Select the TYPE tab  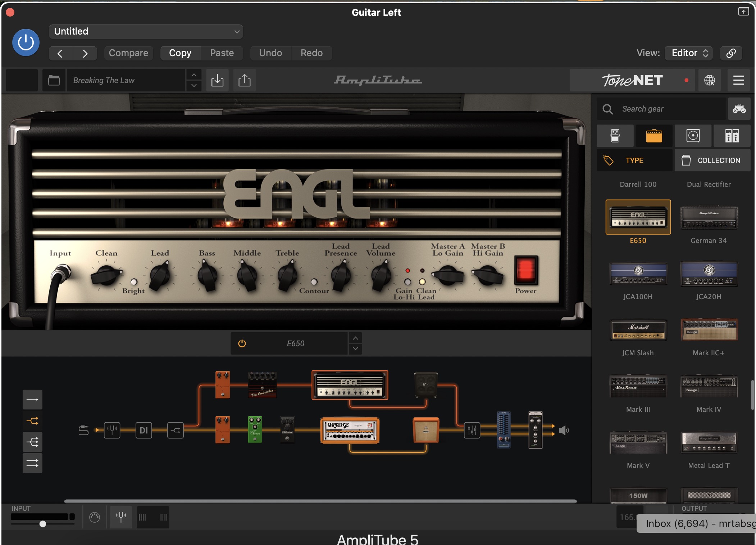tap(634, 161)
